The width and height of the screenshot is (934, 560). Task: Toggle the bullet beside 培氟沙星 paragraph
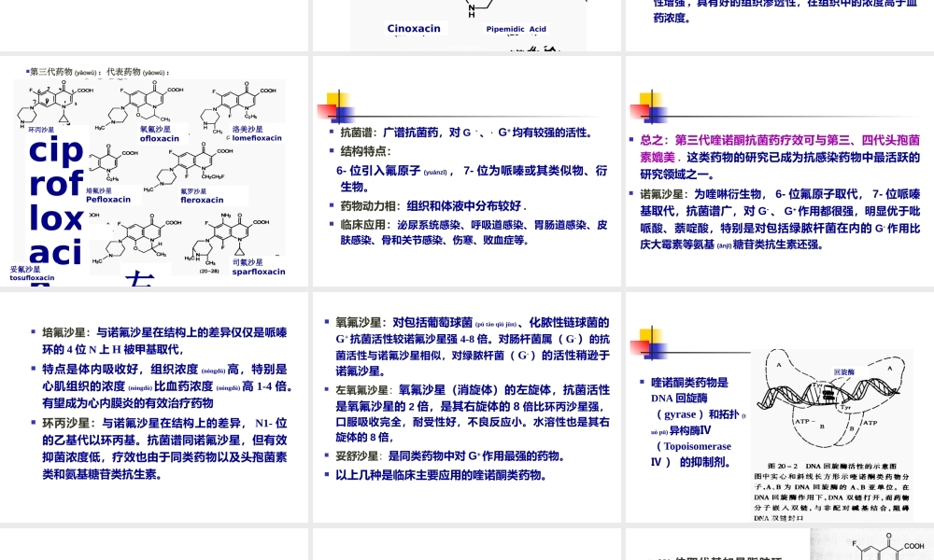(32, 332)
